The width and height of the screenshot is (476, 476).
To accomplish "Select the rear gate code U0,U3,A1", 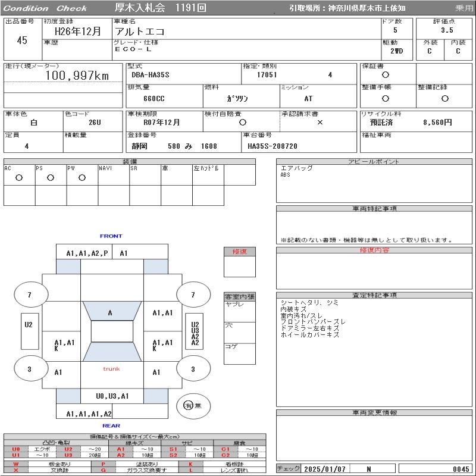I will 112,396.
